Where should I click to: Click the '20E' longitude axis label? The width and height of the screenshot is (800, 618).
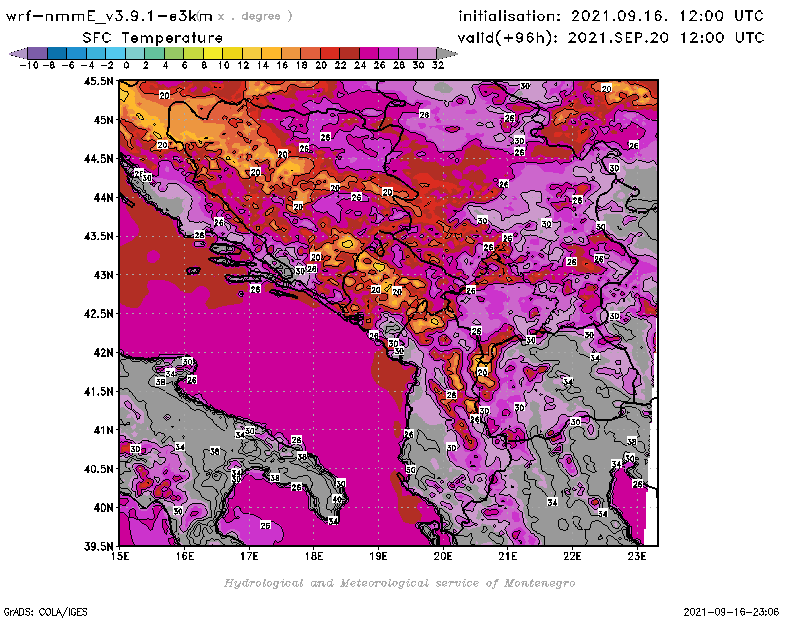pyautogui.click(x=443, y=556)
